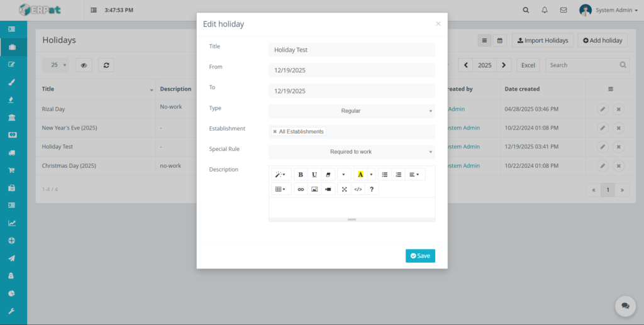Toggle underline formatting in description editor
This screenshot has height=325, width=644.
(314, 174)
